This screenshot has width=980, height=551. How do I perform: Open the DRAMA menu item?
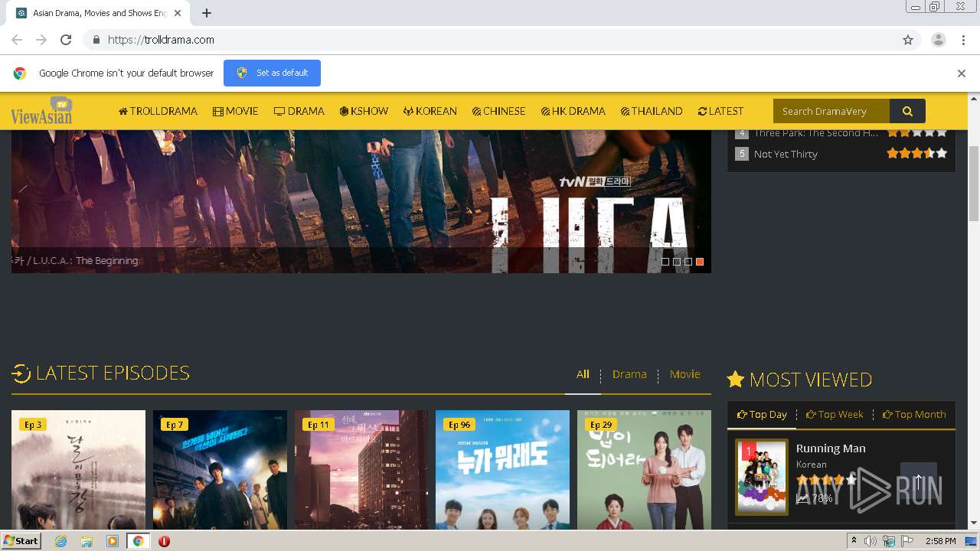tap(299, 111)
